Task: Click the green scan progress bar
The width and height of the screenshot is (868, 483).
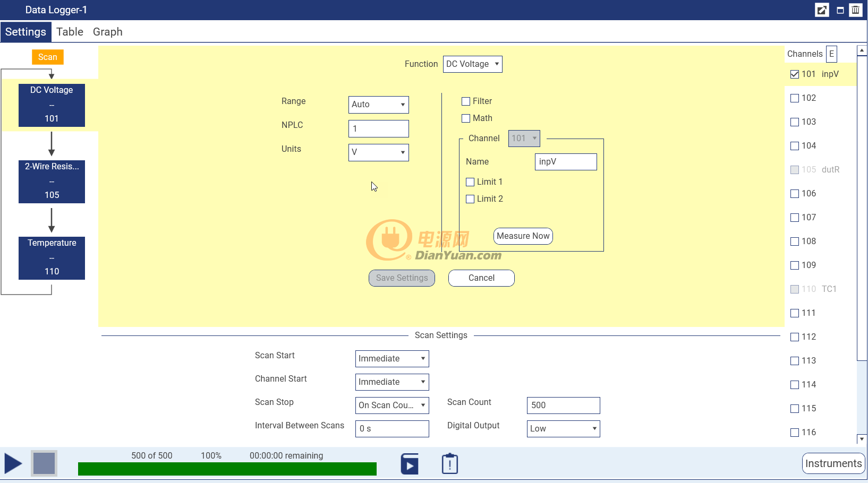Action: point(227,469)
